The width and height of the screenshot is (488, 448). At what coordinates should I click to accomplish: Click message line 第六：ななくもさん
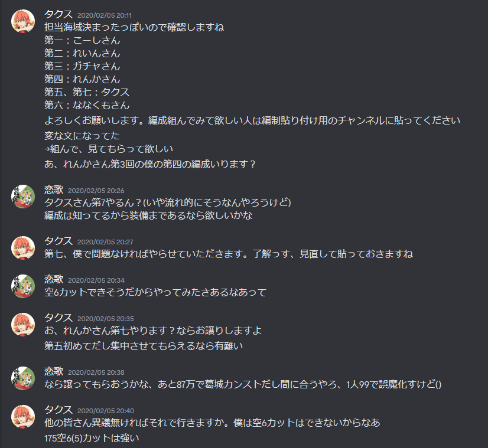87,105
